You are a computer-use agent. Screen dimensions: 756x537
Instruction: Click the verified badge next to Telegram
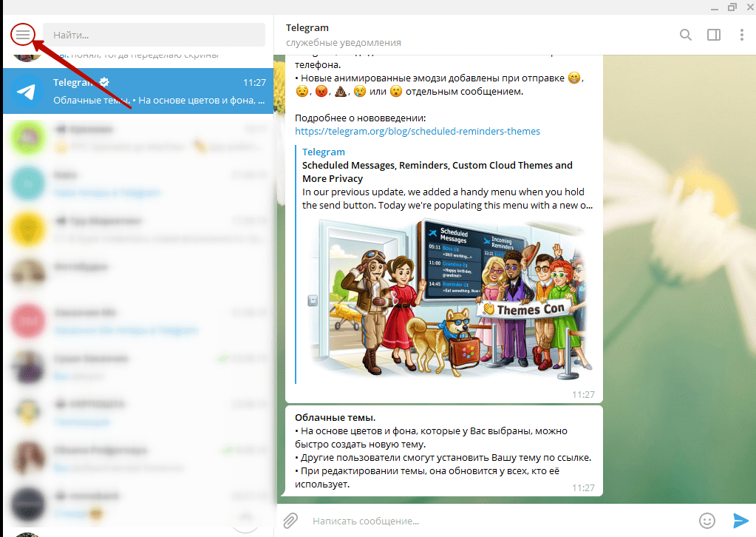click(104, 83)
